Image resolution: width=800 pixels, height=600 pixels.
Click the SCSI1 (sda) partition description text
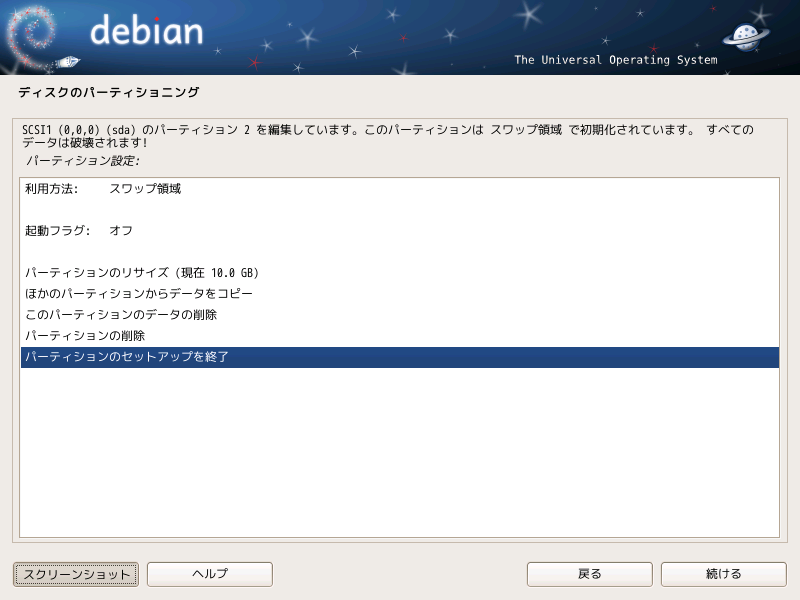(388, 136)
